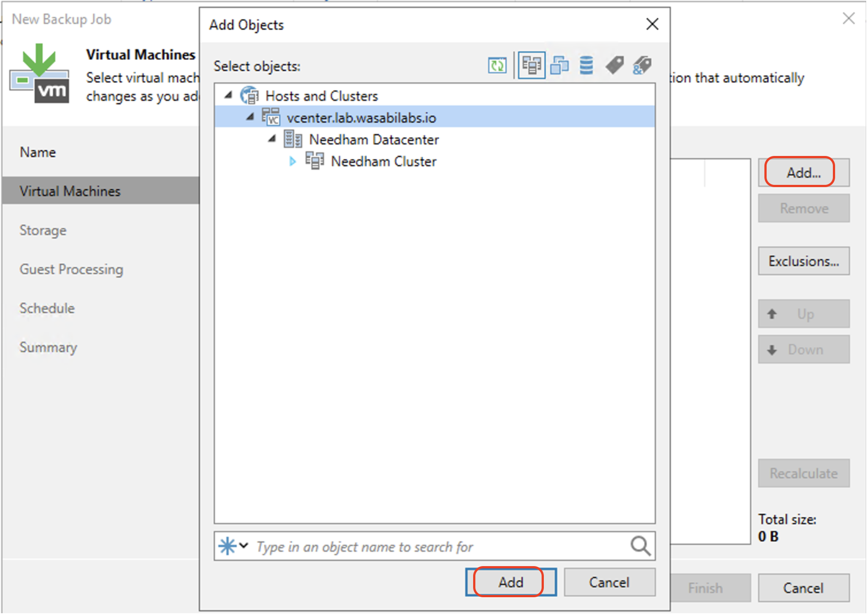Cancel the New Backup Job wizard
Screen dimensions: 868x615
point(804,588)
